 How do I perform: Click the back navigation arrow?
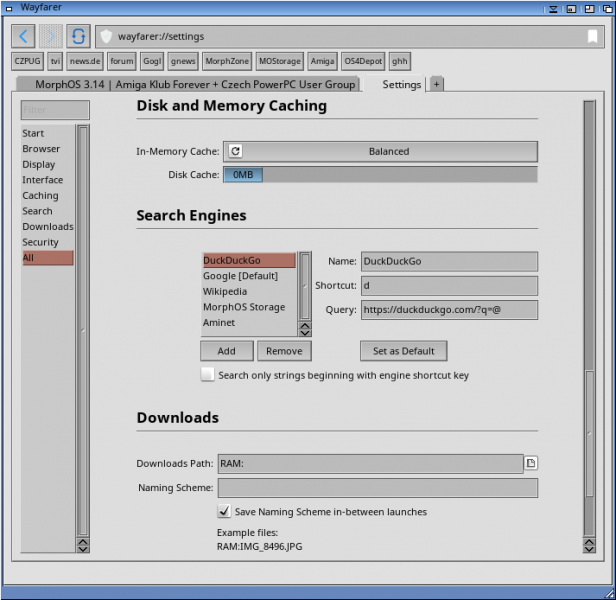tap(23, 36)
